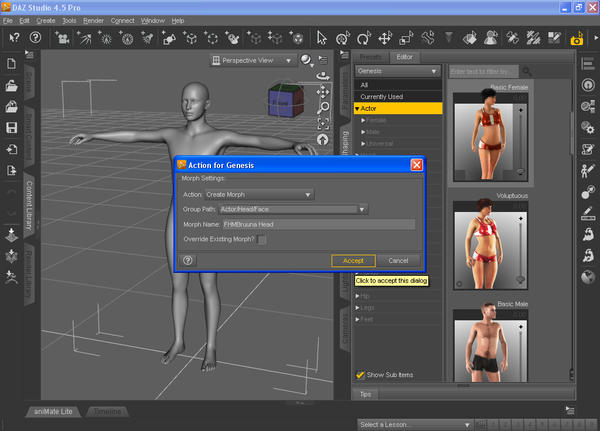Select the Node Selection arrow tool

321,38
